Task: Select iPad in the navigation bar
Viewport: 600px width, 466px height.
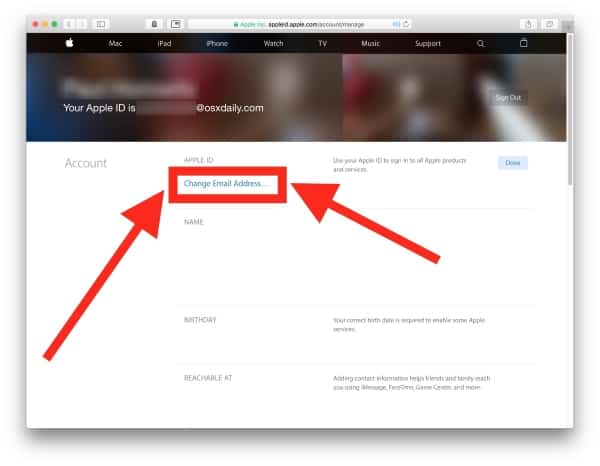Action: pos(164,44)
